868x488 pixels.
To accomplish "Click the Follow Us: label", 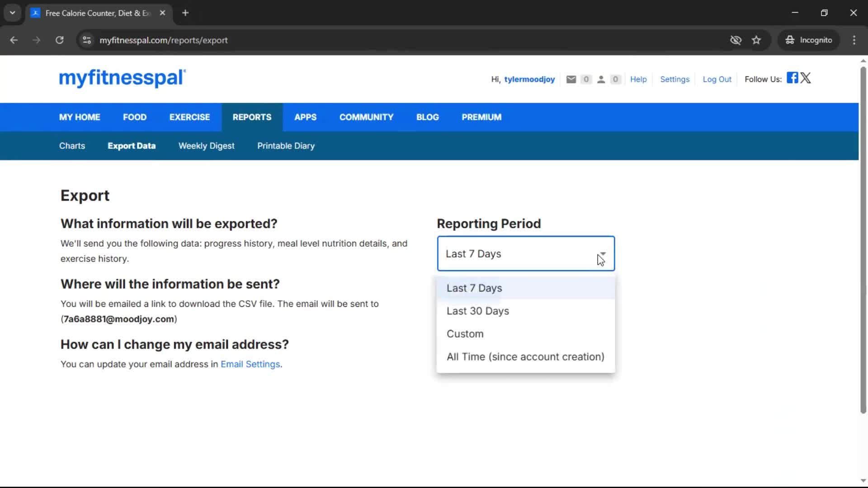I will (x=763, y=80).
